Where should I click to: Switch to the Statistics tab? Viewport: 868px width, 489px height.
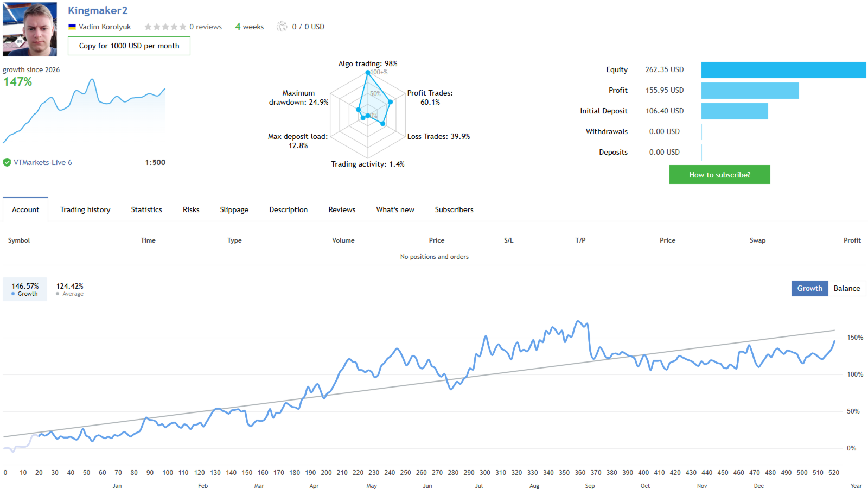click(x=146, y=209)
